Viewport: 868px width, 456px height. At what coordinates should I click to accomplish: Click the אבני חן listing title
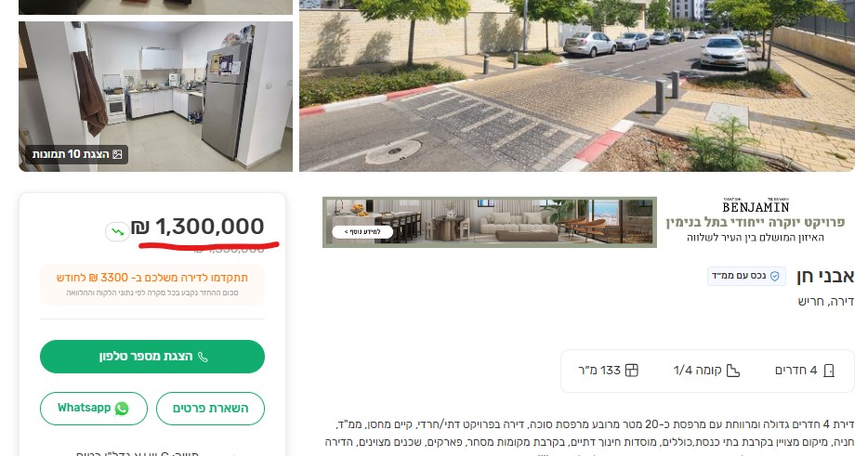(825, 276)
